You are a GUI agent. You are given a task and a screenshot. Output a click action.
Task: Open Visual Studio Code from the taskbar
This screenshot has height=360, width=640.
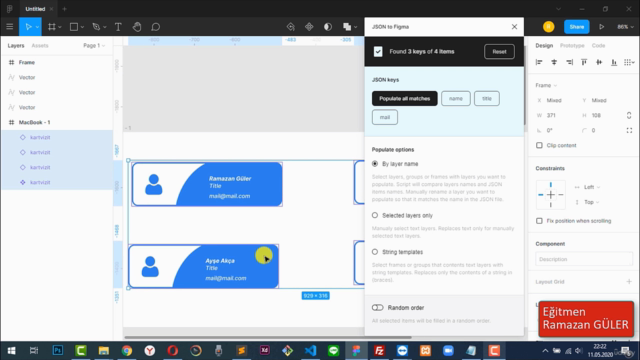310,350
